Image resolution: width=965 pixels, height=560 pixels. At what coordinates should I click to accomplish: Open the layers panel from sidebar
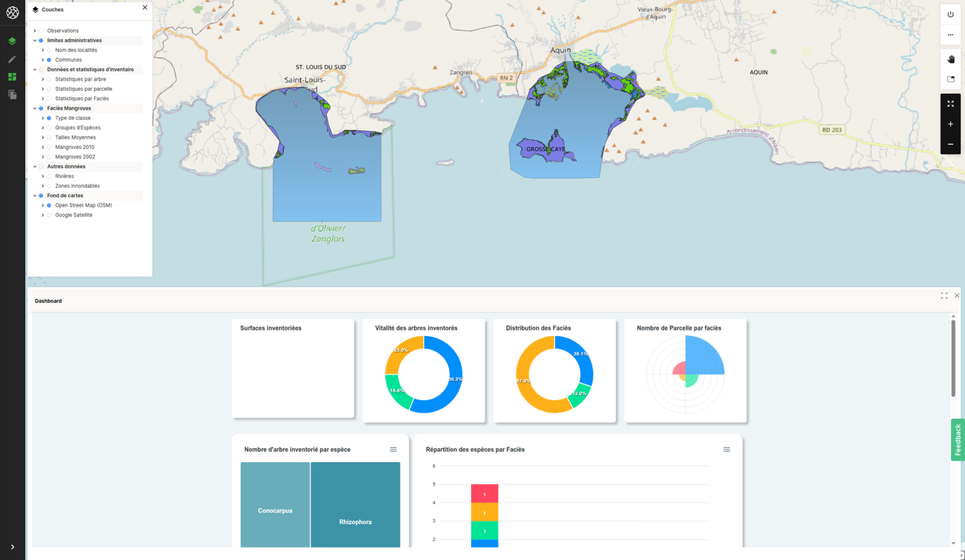point(12,42)
